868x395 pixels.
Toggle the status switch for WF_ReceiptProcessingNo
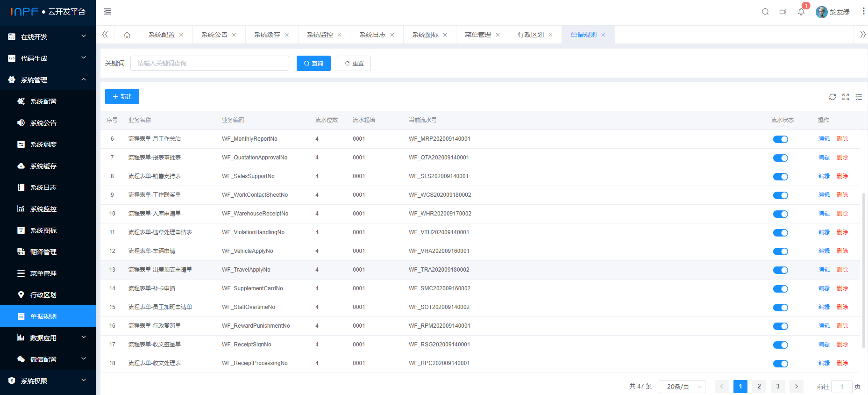click(x=780, y=364)
